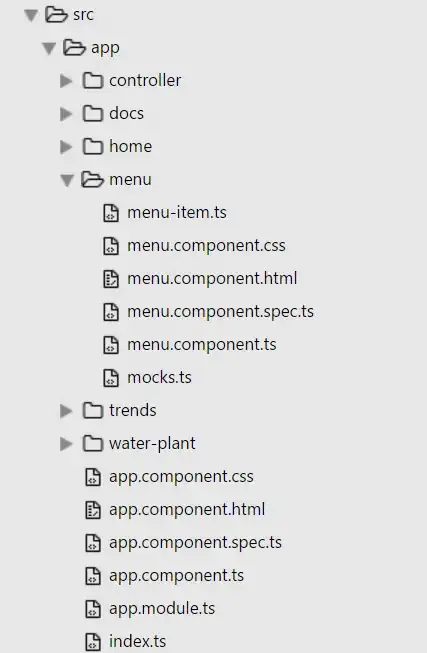Expand the home folder arrow
Screen dimensions: 427x653
(x=66, y=147)
